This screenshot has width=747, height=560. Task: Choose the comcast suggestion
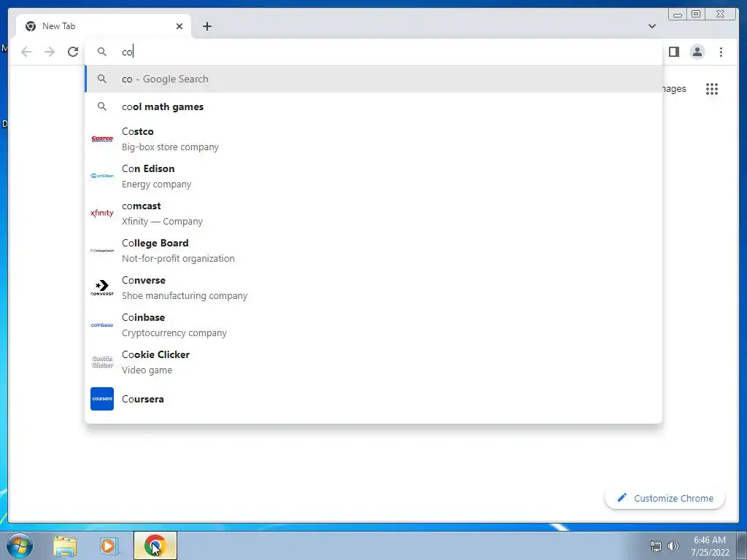(x=373, y=214)
